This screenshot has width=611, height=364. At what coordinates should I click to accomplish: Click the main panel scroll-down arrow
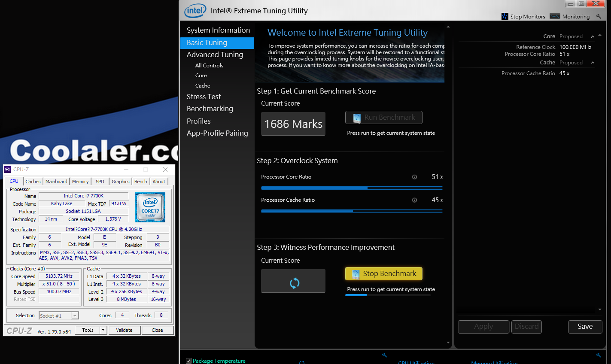(x=448, y=343)
